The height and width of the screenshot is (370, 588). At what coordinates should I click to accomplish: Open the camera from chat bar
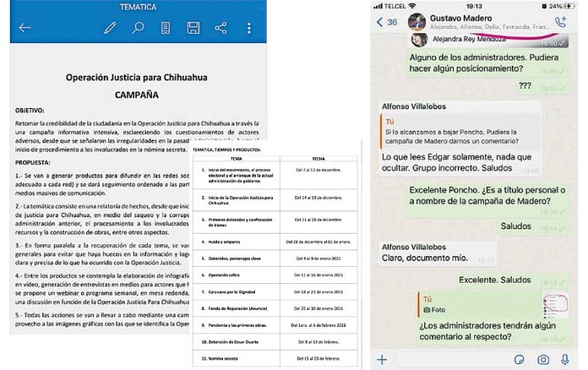coord(543,360)
